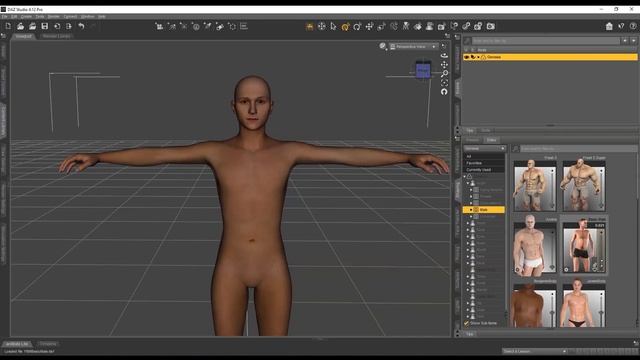Click the Create New Camera toolbar icon
The image size is (640, 360).
pyautogui.click(x=159, y=27)
